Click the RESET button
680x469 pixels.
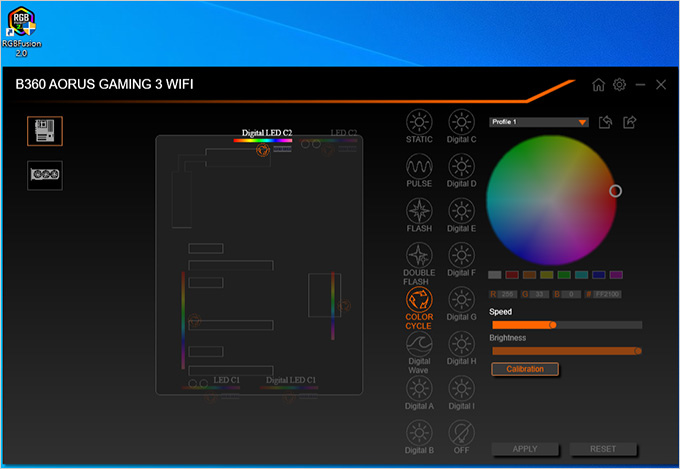[603, 449]
